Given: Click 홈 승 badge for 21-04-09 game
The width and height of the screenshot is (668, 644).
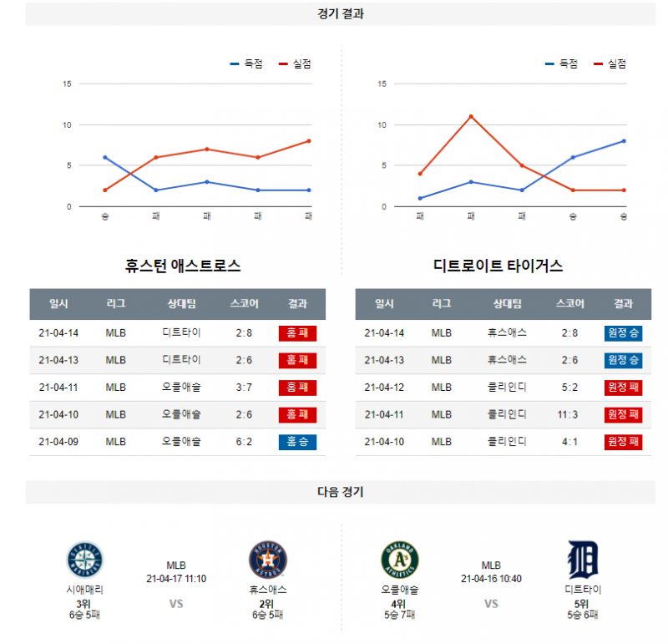Looking at the screenshot, I should (297, 442).
